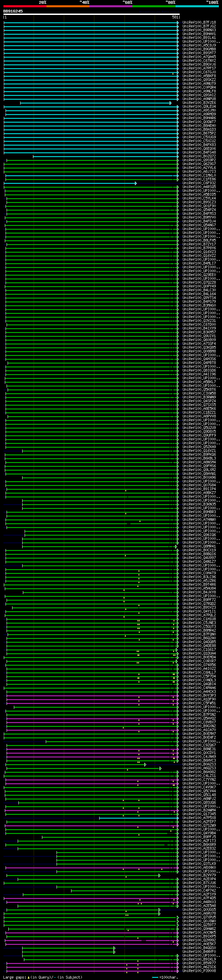Open hit UniRef100_B9RNX3
222x980 pixels.
click(x=199, y=30)
